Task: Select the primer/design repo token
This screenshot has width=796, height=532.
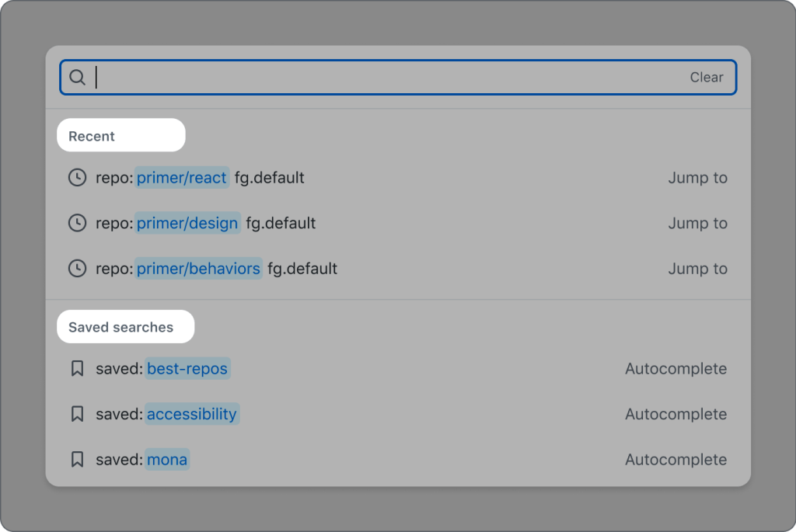Action: (x=187, y=224)
